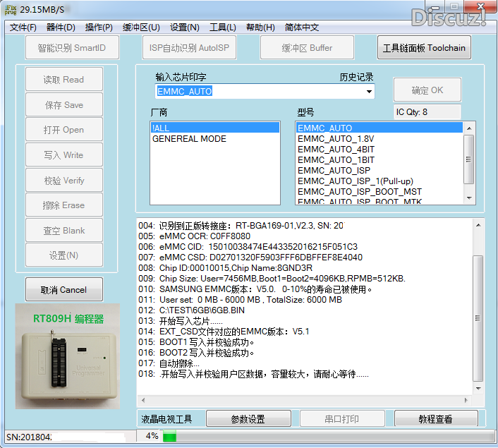The width and height of the screenshot is (498, 448).
Task: Expand the chip name history dropdown
Action: 368,92
